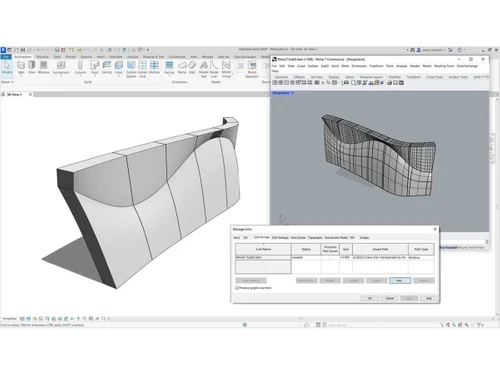Open the Autodesk App Store cart icon
Viewport: 500px width, 375px height.
[x=450, y=50]
